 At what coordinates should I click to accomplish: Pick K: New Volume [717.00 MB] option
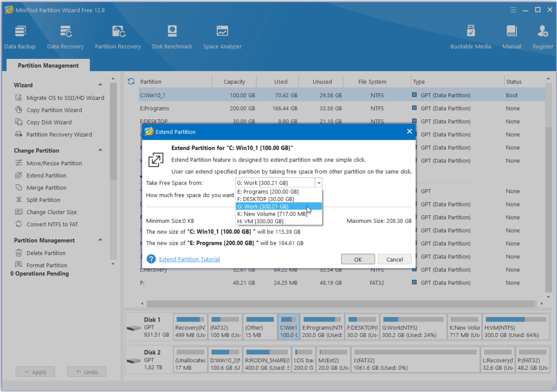coord(279,214)
